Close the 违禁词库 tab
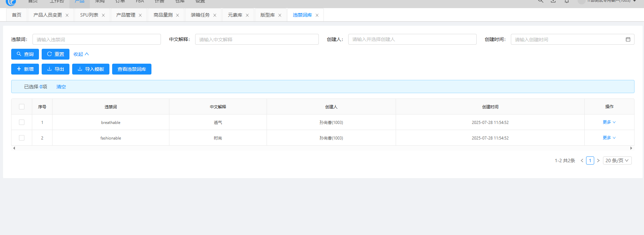 click(x=317, y=15)
